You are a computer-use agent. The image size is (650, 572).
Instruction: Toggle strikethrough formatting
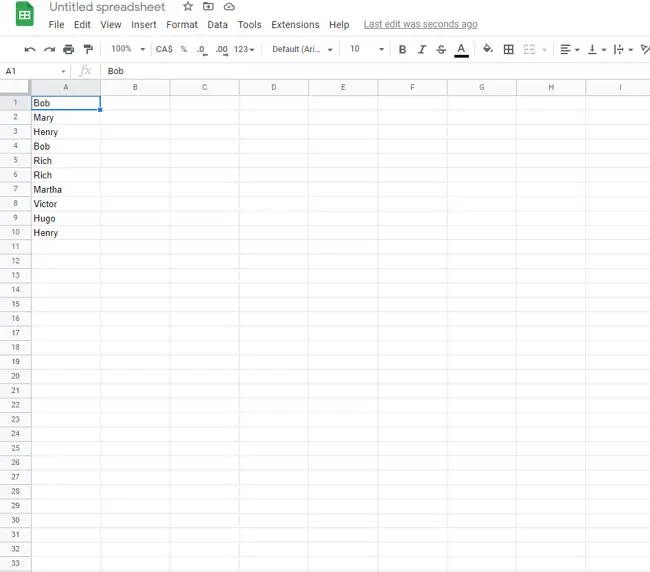(x=441, y=49)
